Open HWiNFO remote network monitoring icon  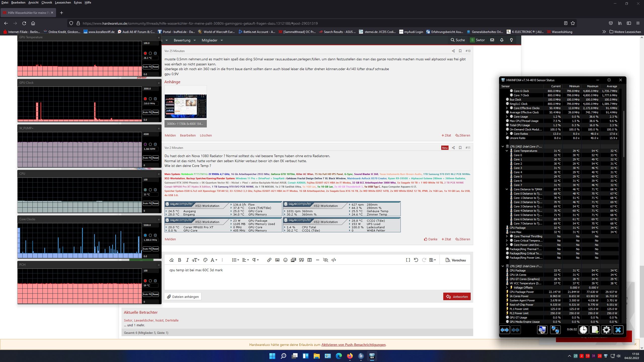tap(555, 330)
